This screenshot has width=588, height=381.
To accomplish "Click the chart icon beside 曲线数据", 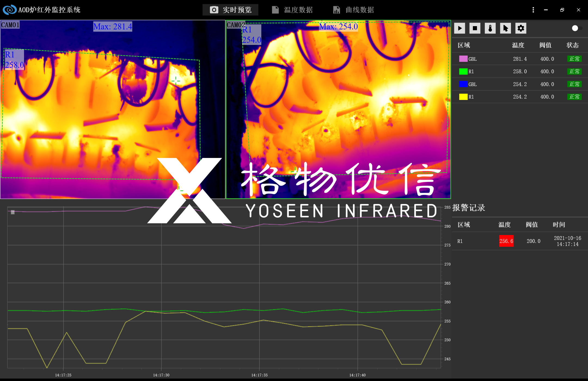I will coord(337,10).
